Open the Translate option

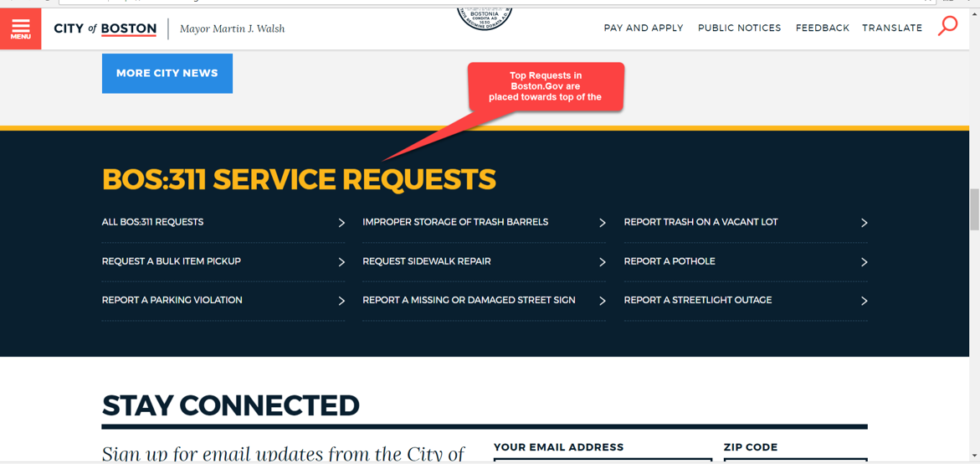892,28
